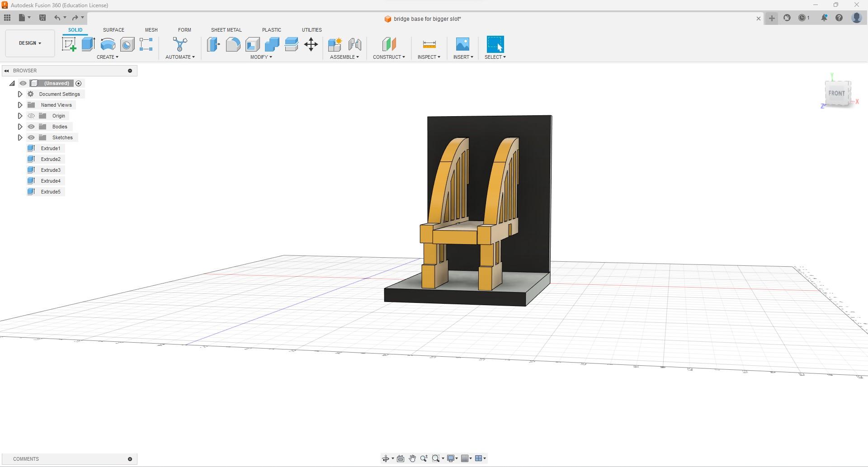Click the Look At icon
868x467 pixels.
(400, 458)
